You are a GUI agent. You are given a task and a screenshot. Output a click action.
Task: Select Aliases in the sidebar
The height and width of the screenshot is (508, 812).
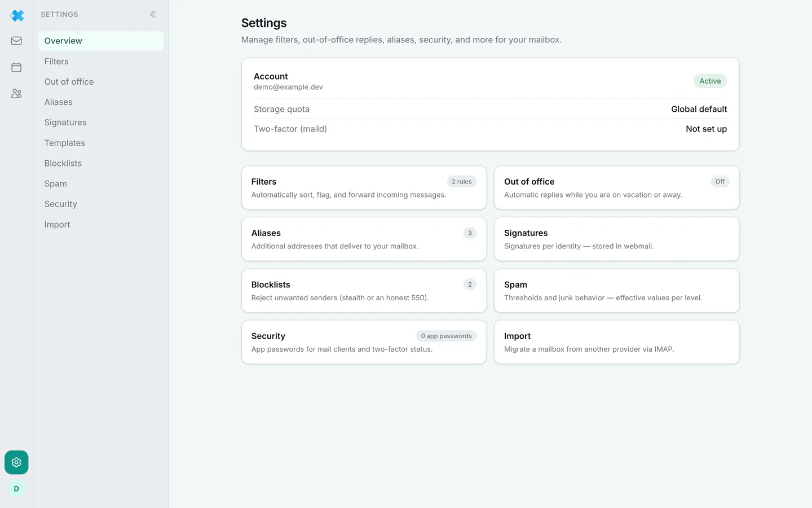pyautogui.click(x=101, y=102)
